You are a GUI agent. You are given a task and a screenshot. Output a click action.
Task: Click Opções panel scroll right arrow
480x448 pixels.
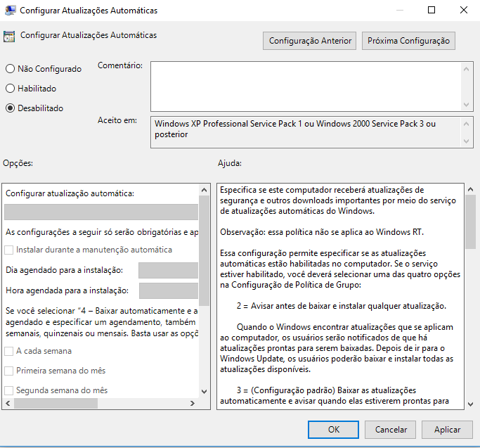[193, 403]
